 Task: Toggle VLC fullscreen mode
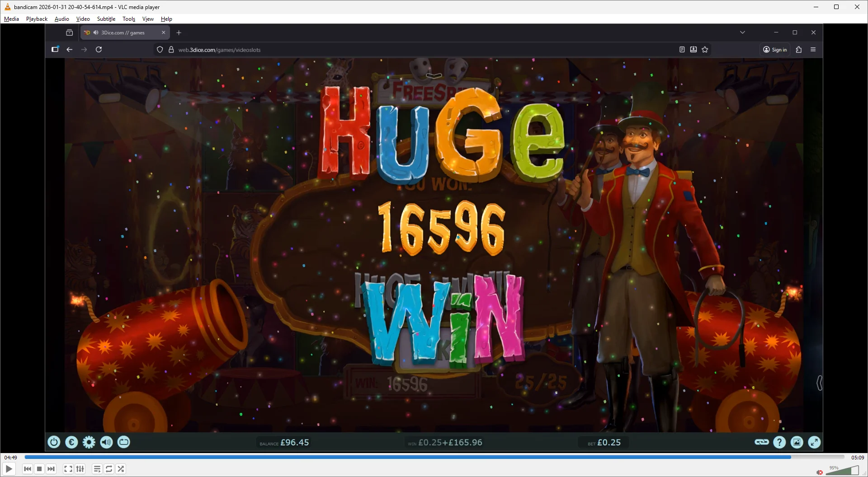click(68, 469)
